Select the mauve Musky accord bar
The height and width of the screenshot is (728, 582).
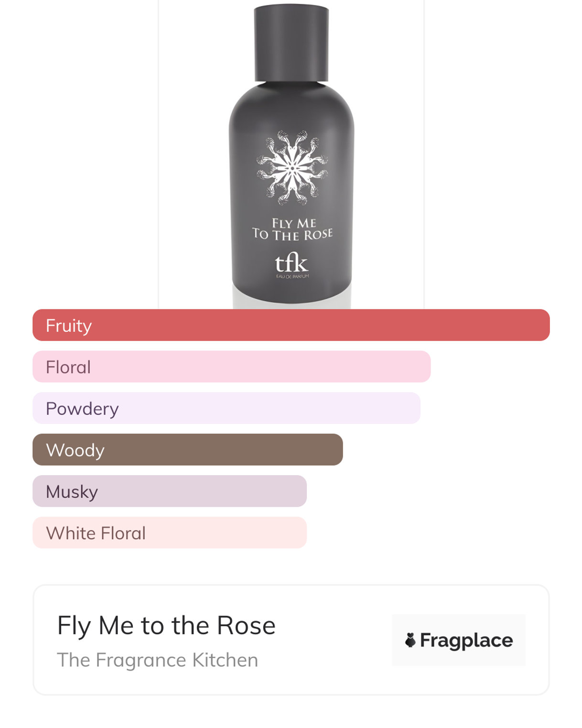pos(169,491)
